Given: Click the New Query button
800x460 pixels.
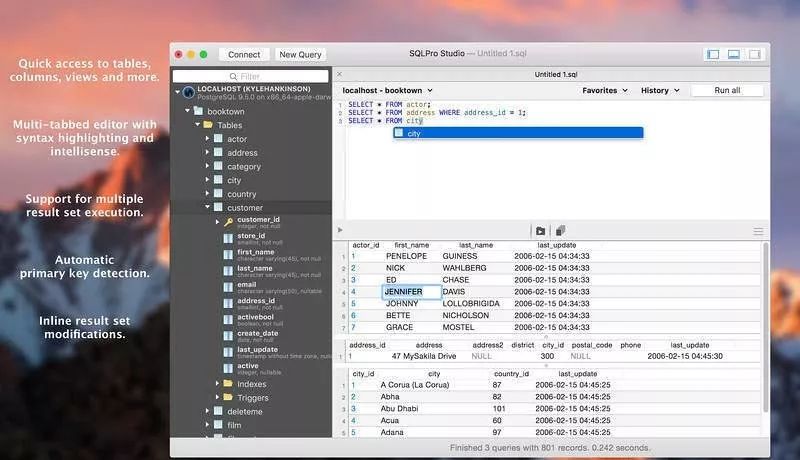Looking at the screenshot, I should (300, 55).
